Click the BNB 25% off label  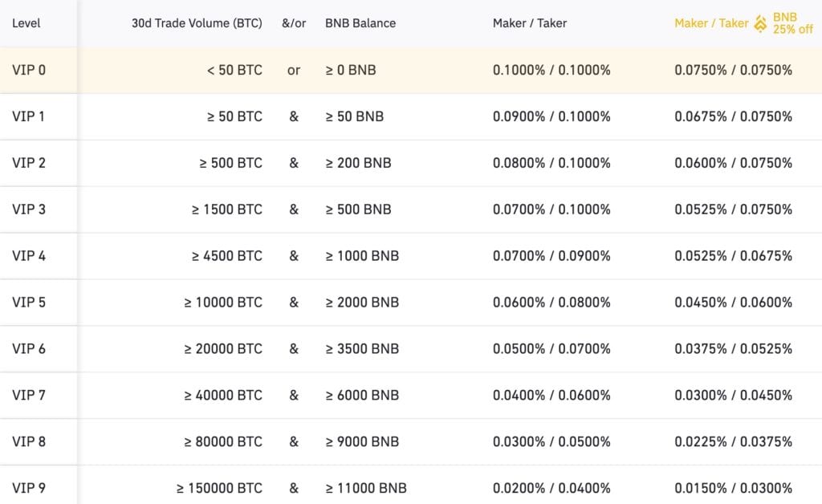click(x=793, y=23)
